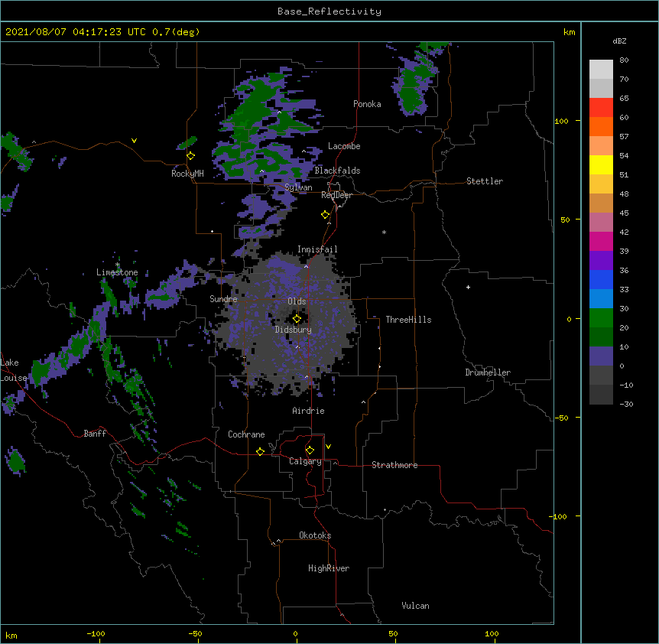The height and width of the screenshot is (644, 659).
Task: Pick the red 60-65 dBZ swatch
Action: (x=601, y=108)
